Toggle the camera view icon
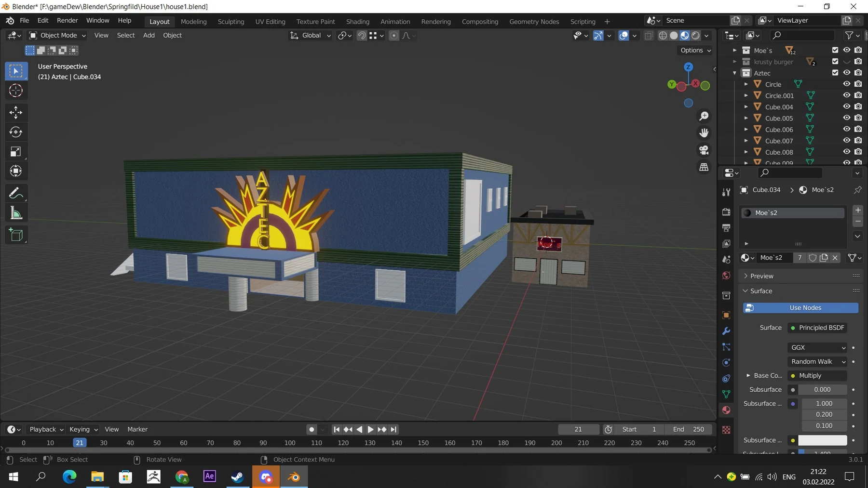868x488 pixels. pyautogui.click(x=704, y=150)
